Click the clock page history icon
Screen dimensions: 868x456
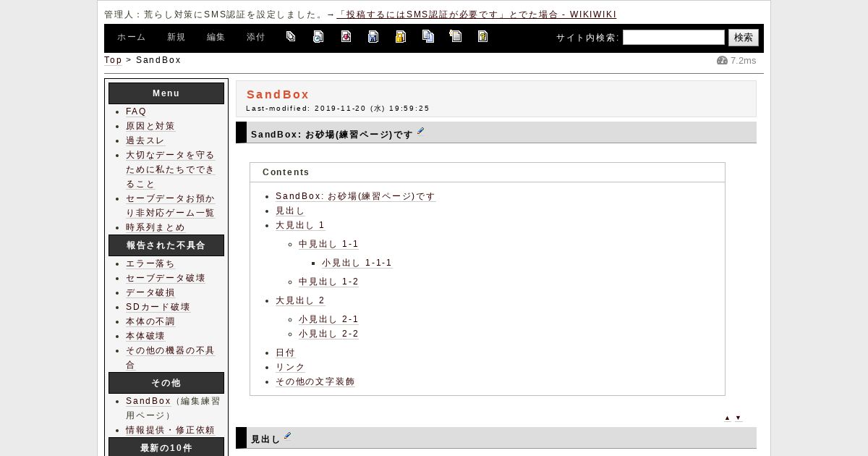pos(318,36)
